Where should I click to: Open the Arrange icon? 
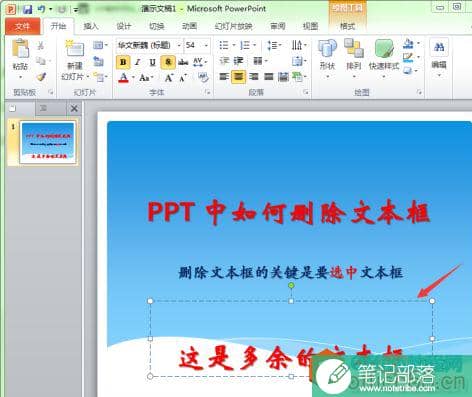[x=354, y=49]
